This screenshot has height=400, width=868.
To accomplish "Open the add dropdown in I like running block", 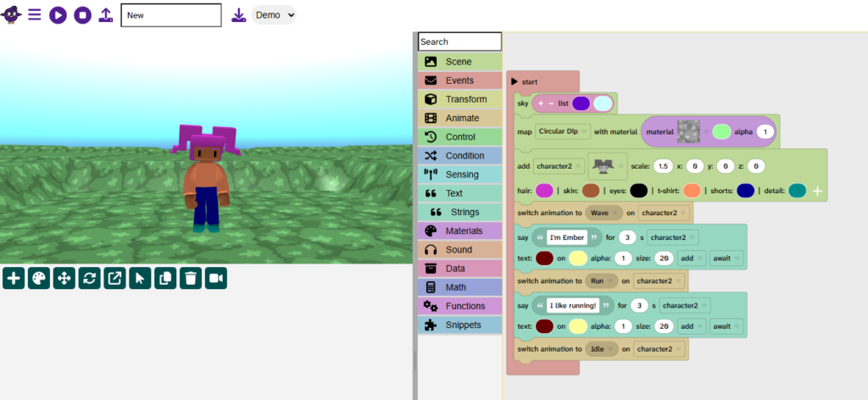I will (693, 326).
